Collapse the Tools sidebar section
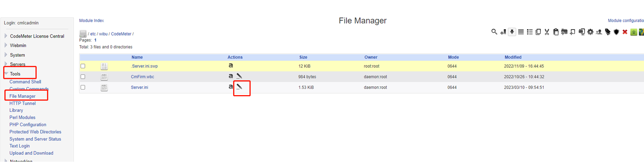Viewport: 644px width, 163px height. pos(15,74)
